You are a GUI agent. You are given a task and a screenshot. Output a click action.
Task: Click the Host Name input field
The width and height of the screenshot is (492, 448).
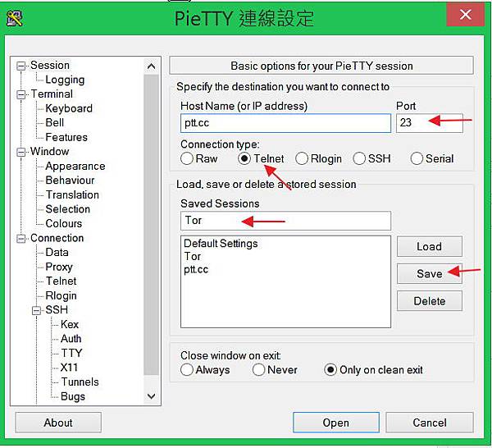(285, 123)
